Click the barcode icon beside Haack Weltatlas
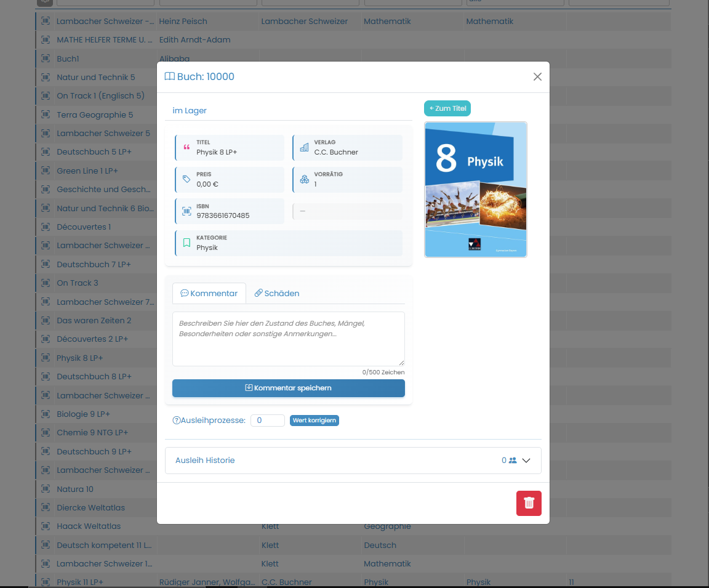Viewport: 709px width, 588px height. click(45, 526)
